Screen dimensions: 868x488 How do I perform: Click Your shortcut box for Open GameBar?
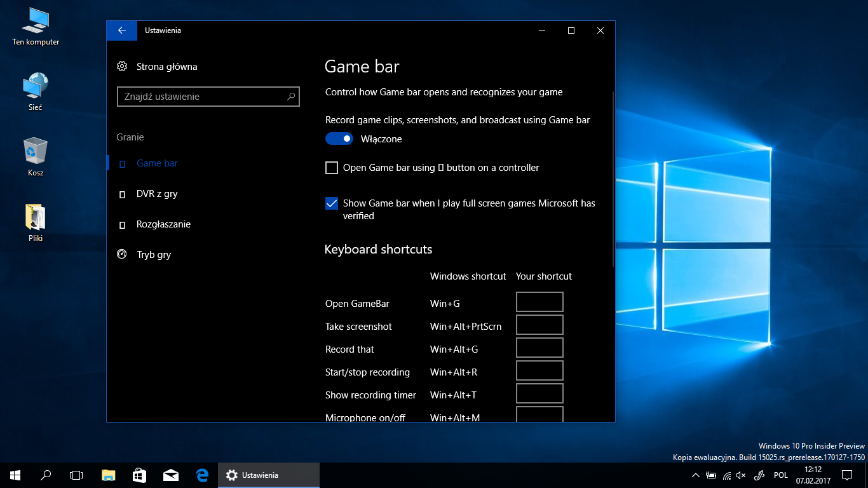(539, 302)
